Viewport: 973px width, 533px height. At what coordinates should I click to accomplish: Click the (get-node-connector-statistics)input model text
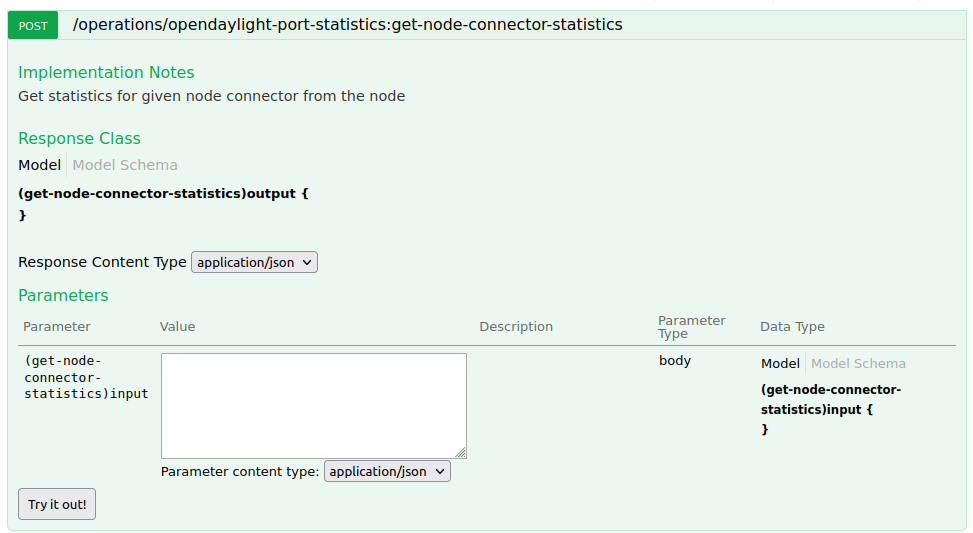[x=830, y=399]
